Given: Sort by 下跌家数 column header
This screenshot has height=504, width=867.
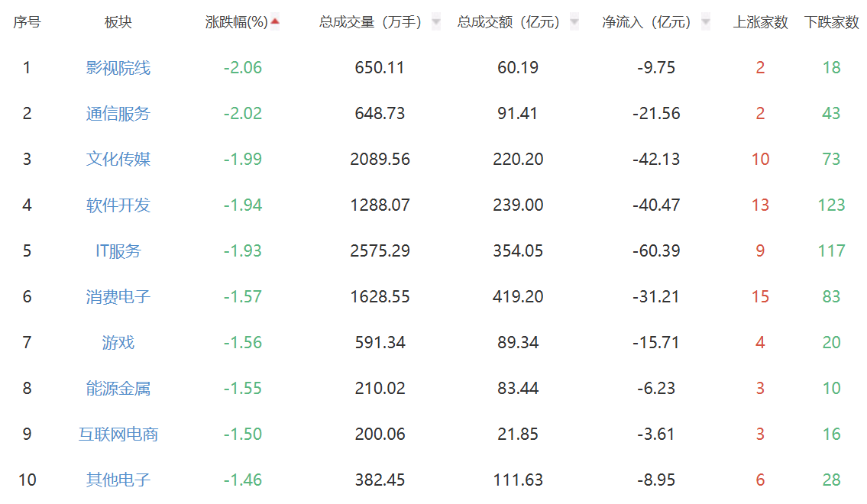Looking at the screenshot, I should click(831, 23).
